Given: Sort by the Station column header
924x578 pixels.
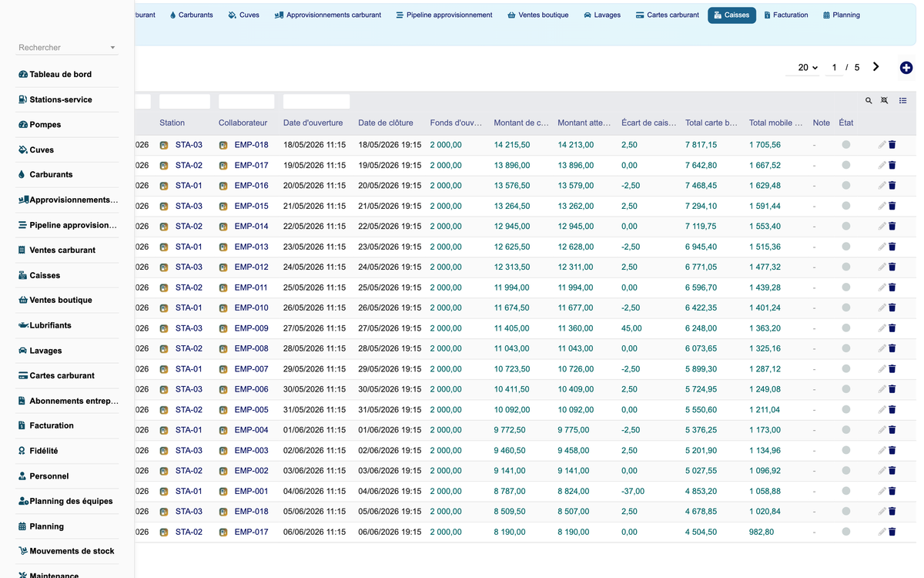Looking at the screenshot, I should coord(172,123).
